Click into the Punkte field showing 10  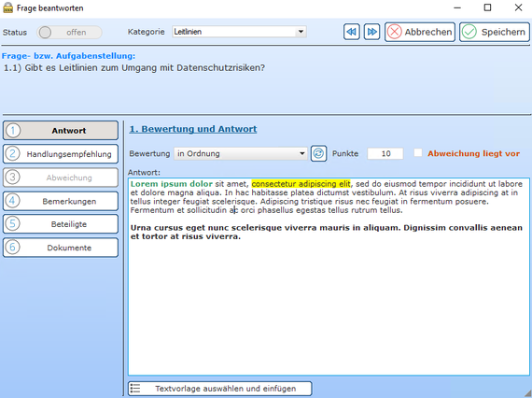pos(385,153)
